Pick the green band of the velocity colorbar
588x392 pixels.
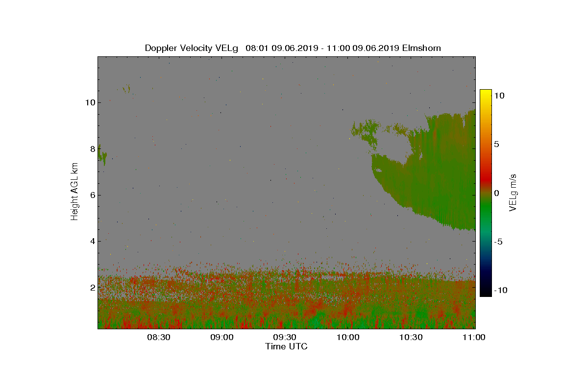point(486,208)
